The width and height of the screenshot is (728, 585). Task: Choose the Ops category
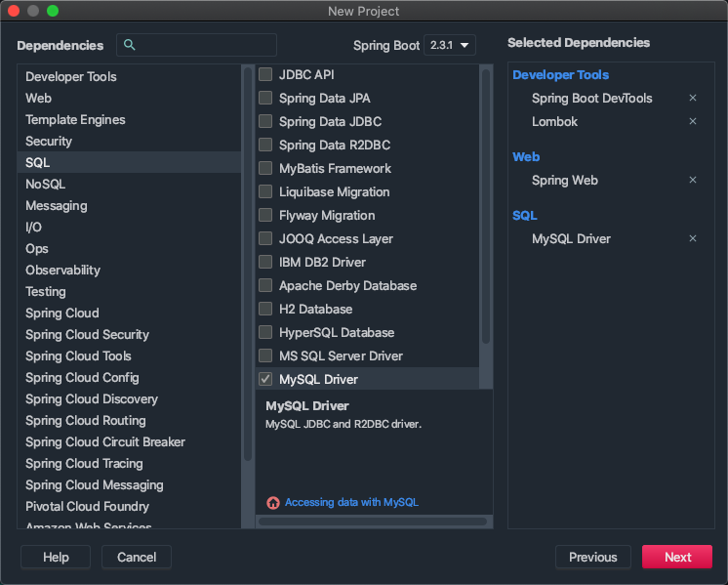[129, 249]
